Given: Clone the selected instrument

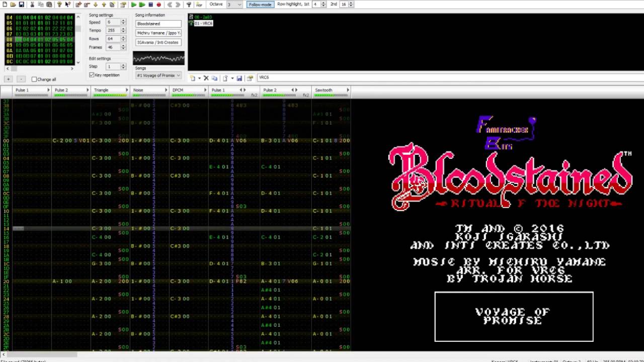Looking at the screenshot, I should [x=214, y=78].
